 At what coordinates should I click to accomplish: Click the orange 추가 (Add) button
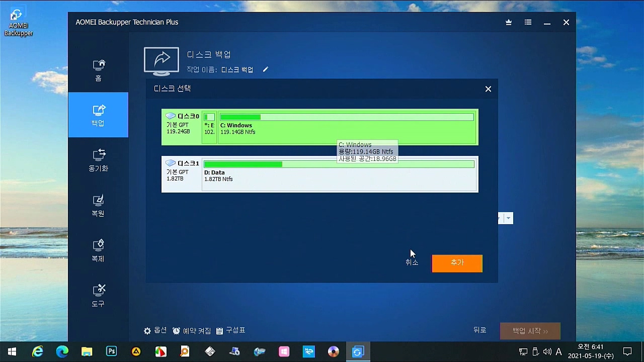(457, 263)
